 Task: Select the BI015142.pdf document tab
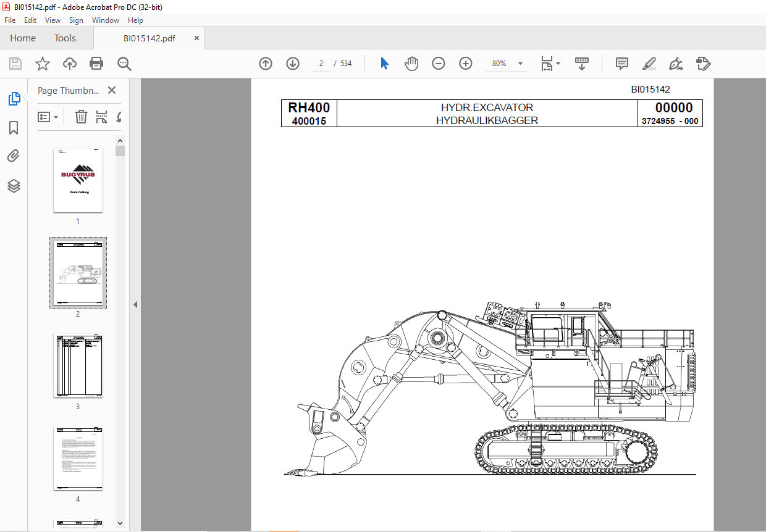tap(149, 38)
